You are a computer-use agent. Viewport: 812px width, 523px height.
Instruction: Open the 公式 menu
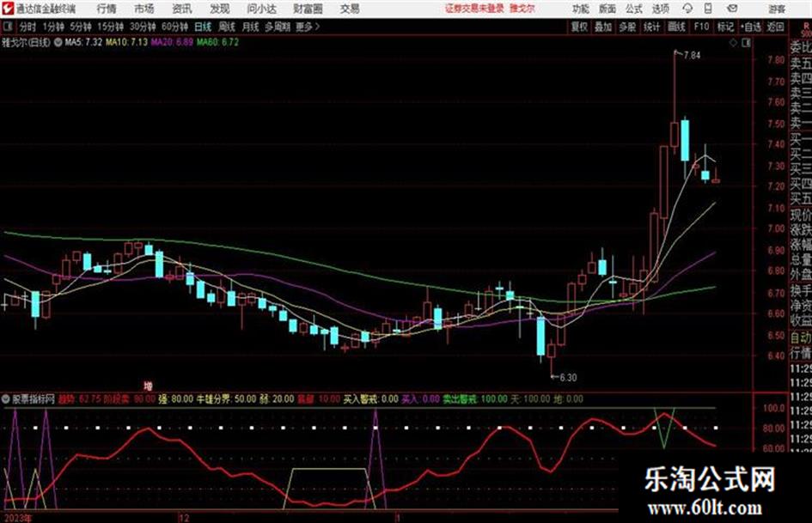pyautogui.click(x=634, y=9)
